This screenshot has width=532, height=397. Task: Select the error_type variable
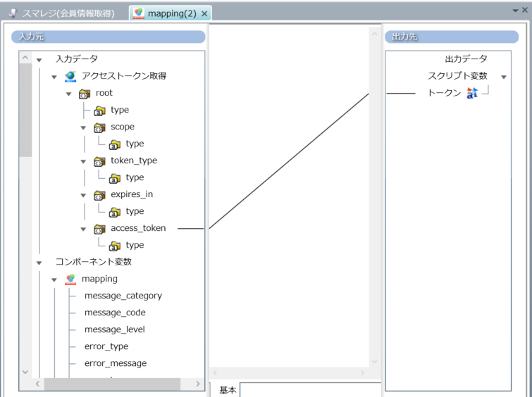pyautogui.click(x=106, y=346)
